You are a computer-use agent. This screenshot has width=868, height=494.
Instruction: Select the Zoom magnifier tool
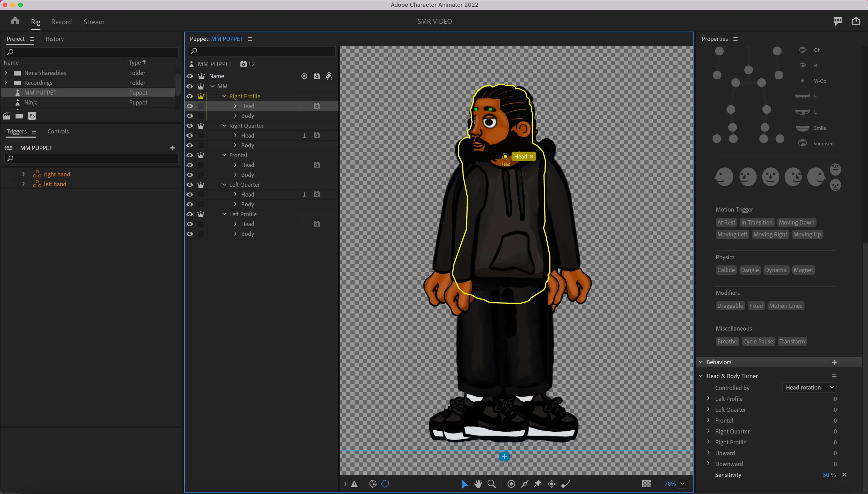click(491, 484)
